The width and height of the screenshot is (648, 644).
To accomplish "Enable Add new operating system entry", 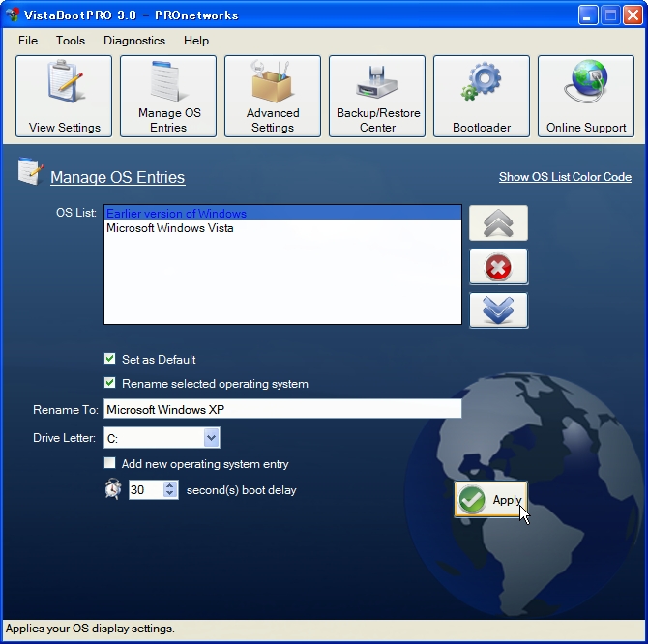I will click(110, 463).
